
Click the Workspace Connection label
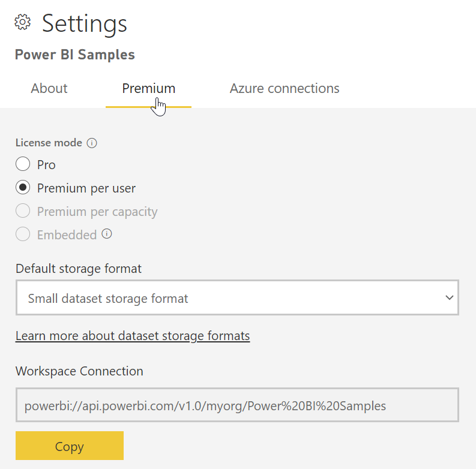(79, 371)
